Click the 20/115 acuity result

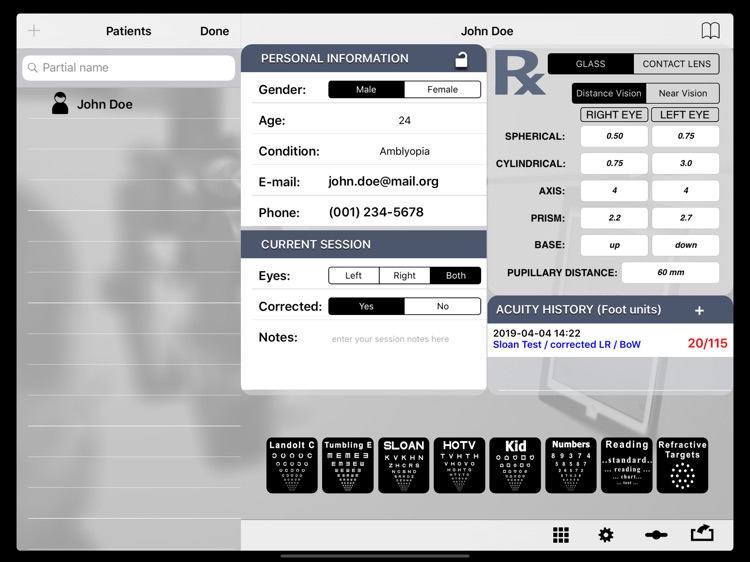click(x=707, y=343)
